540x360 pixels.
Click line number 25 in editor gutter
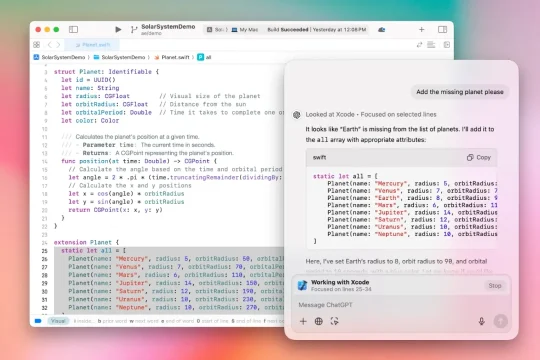coord(44,251)
